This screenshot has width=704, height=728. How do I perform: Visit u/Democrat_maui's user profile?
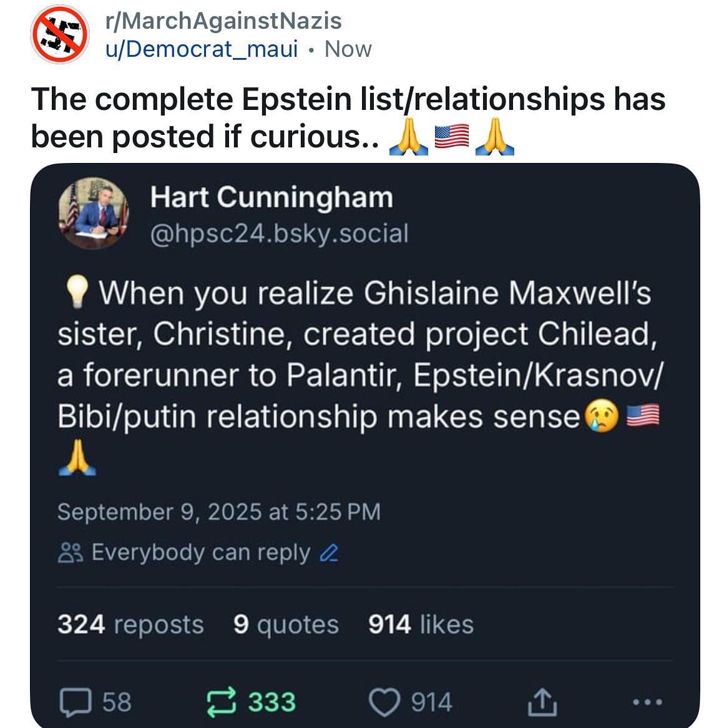(202, 49)
